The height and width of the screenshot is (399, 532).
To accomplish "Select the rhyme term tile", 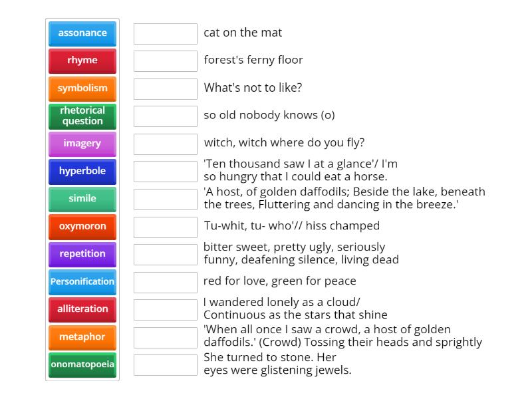I will [82, 61].
